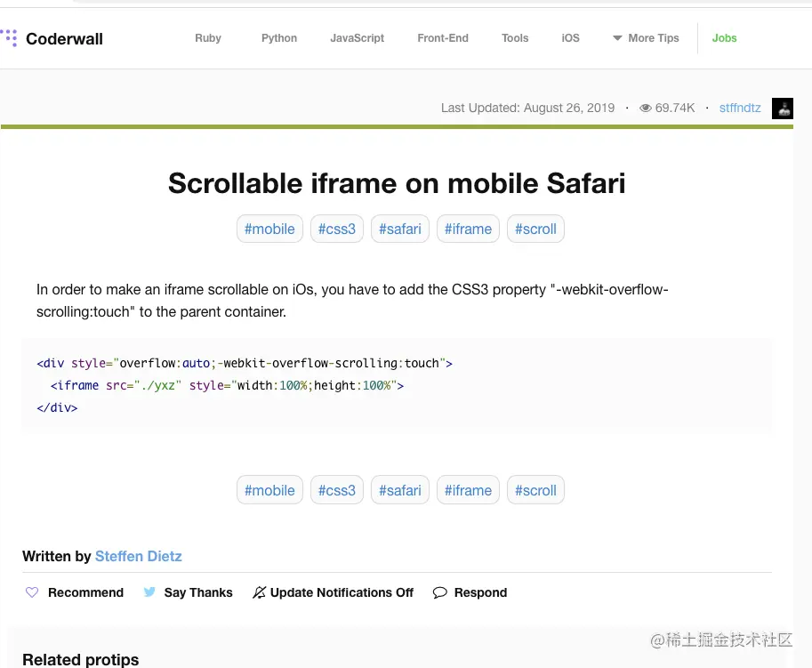Click the Twitter bird icon
The width and height of the screenshot is (812, 668).
click(149, 592)
